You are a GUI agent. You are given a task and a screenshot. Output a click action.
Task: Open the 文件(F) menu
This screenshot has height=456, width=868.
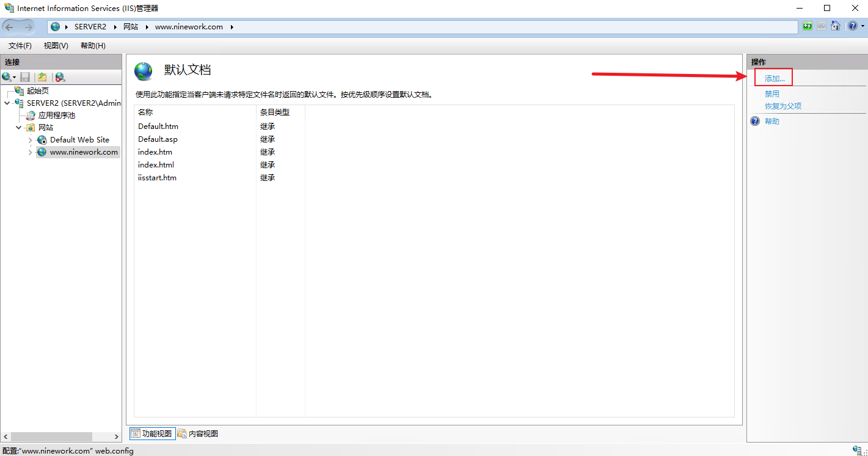point(20,46)
